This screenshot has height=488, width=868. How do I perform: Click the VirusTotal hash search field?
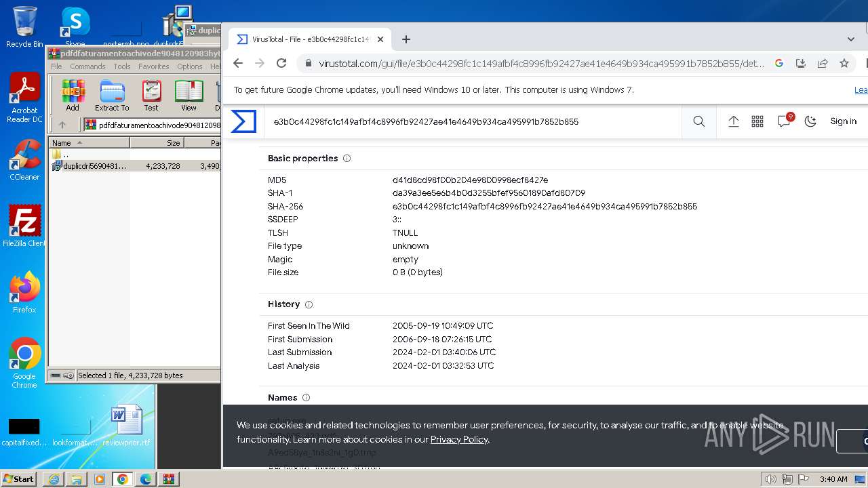pyautogui.click(x=472, y=122)
